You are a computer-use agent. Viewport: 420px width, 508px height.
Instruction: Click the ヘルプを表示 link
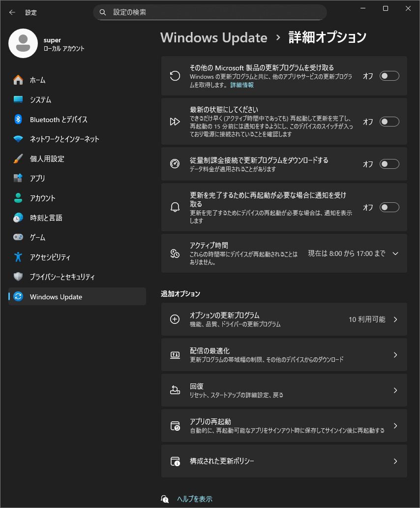pos(195,499)
